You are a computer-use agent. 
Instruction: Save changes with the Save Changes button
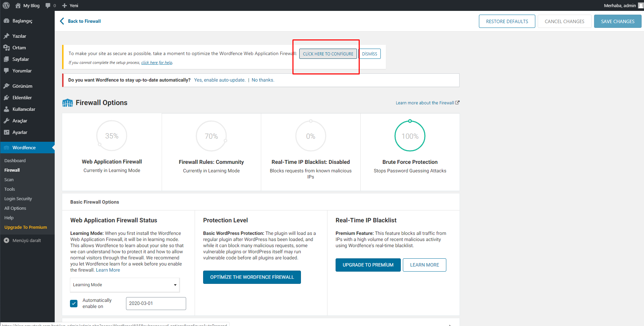pos(618,21)
